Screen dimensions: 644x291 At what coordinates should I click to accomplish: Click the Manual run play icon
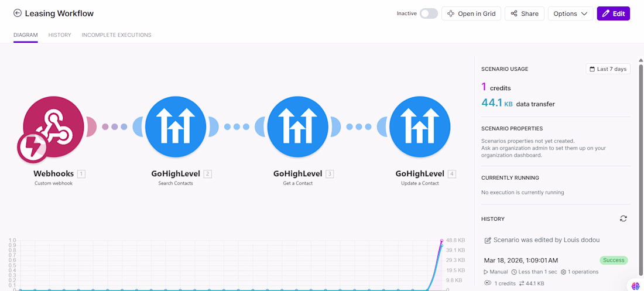(487, 272)
